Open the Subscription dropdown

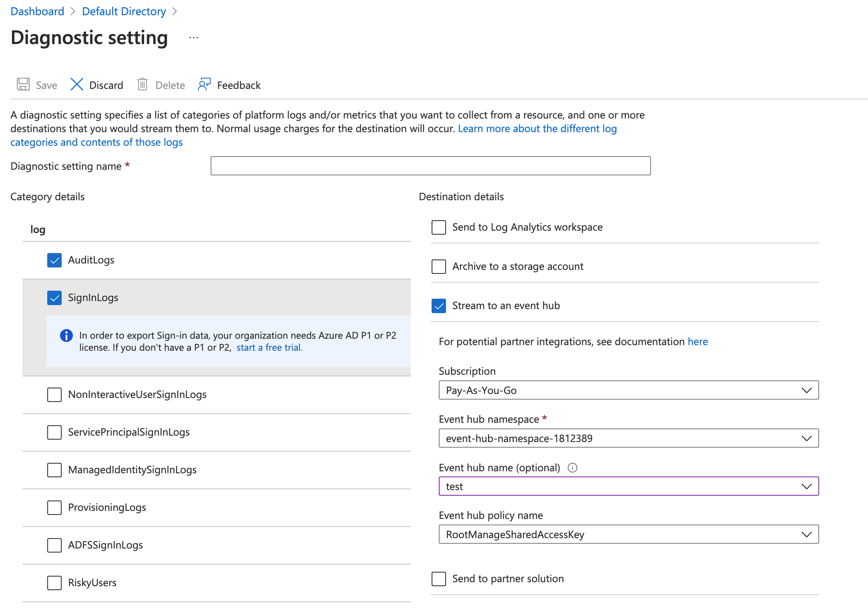(x=806, y=390)
